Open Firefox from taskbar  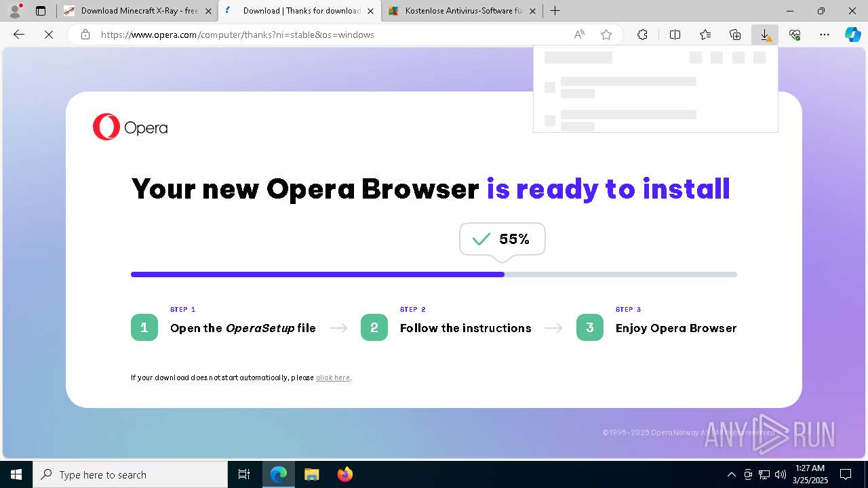tap(344, 474)
